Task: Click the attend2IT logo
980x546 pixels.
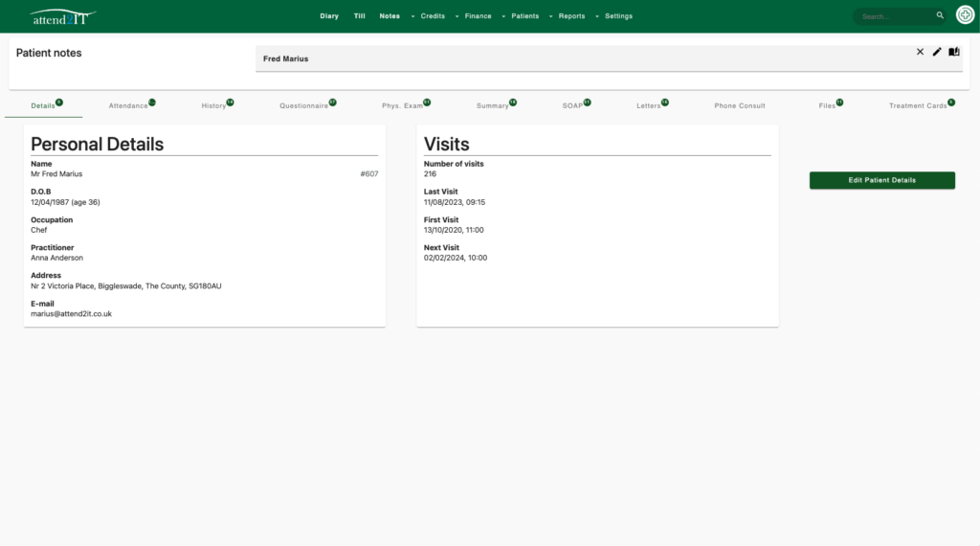Action: (62, 17)
